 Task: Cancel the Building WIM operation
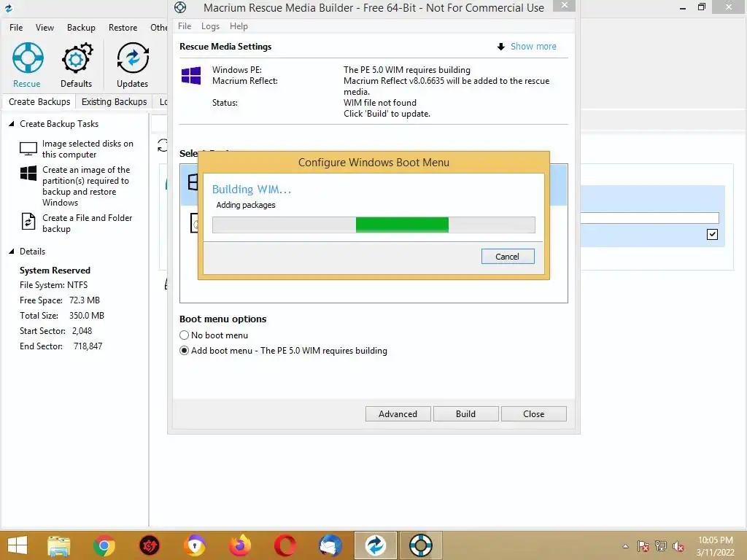click(x=508, y=256)
